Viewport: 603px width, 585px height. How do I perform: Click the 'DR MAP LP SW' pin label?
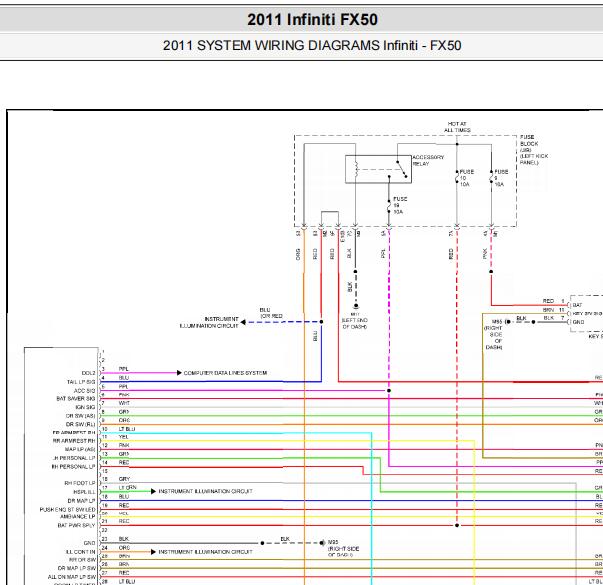coord(77,568)
